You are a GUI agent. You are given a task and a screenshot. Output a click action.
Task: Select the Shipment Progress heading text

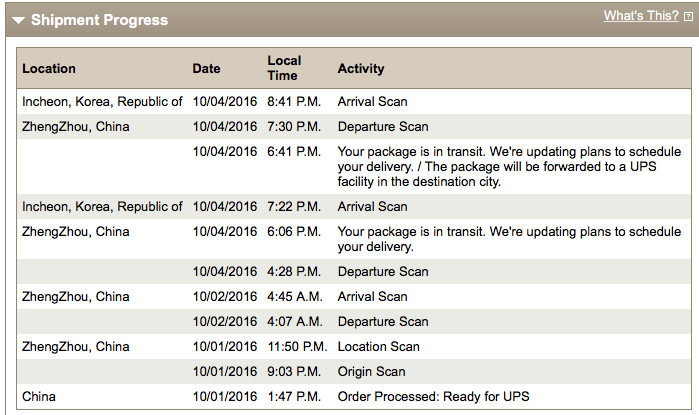coord(99,20)
